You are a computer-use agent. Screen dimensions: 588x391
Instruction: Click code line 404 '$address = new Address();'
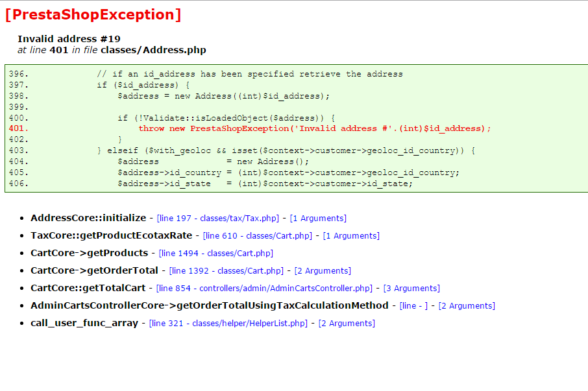click(213, 161)
